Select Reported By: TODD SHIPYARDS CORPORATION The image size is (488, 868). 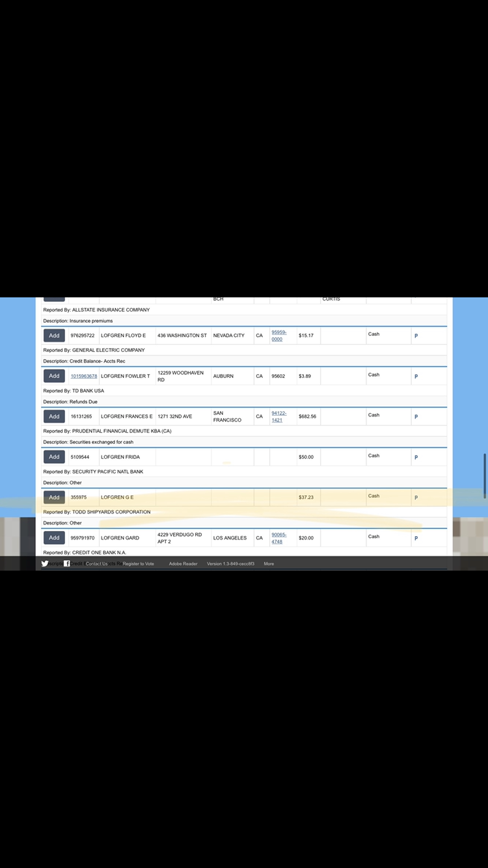coord(97,512)
